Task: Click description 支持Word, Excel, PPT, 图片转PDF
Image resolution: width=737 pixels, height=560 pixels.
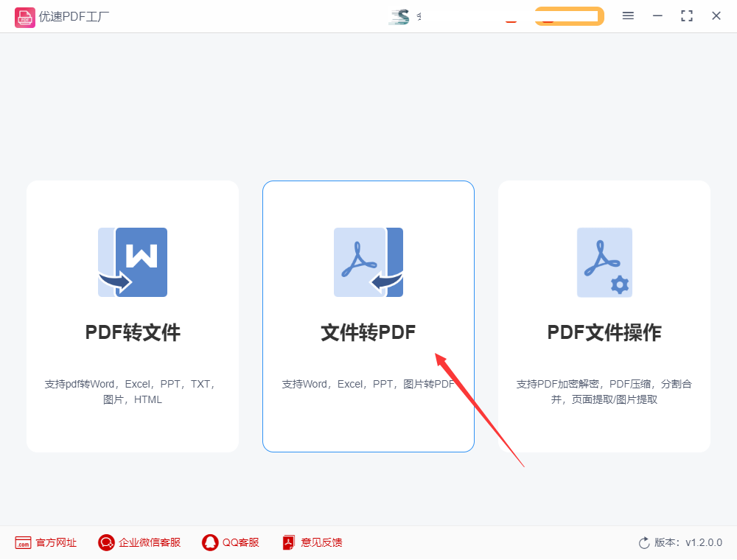Action: [368, 385]
